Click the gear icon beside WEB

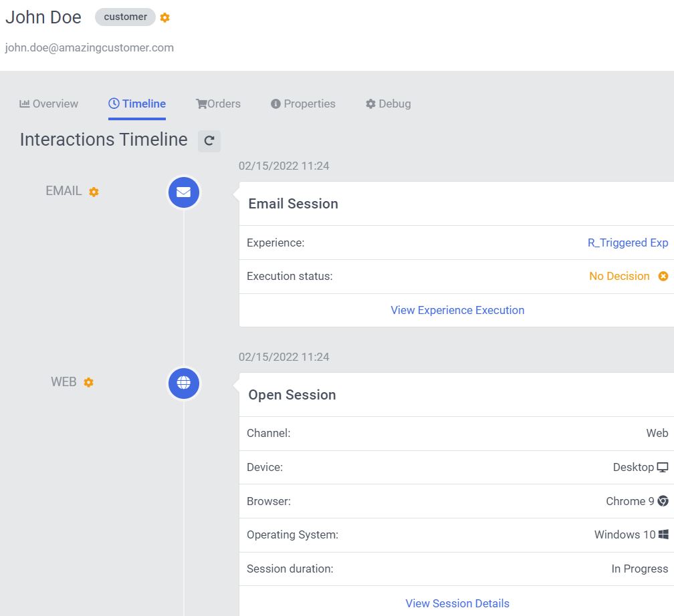[x=89, y=383]
